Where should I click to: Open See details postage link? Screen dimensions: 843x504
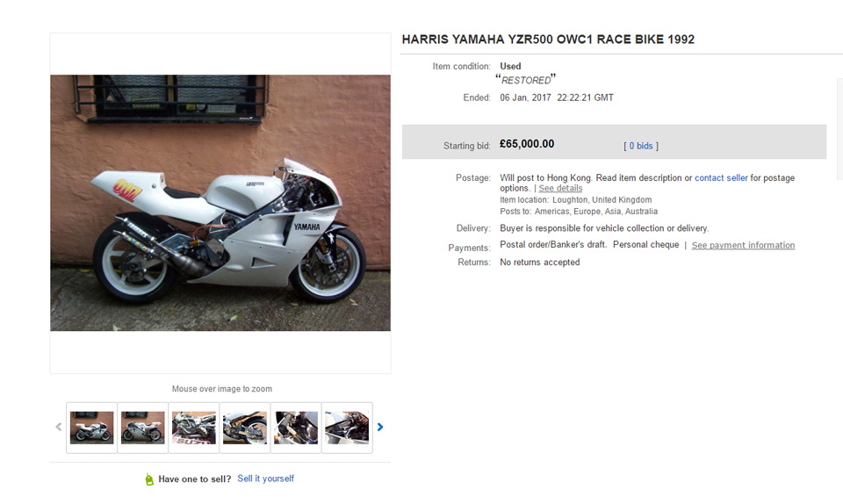560,188
